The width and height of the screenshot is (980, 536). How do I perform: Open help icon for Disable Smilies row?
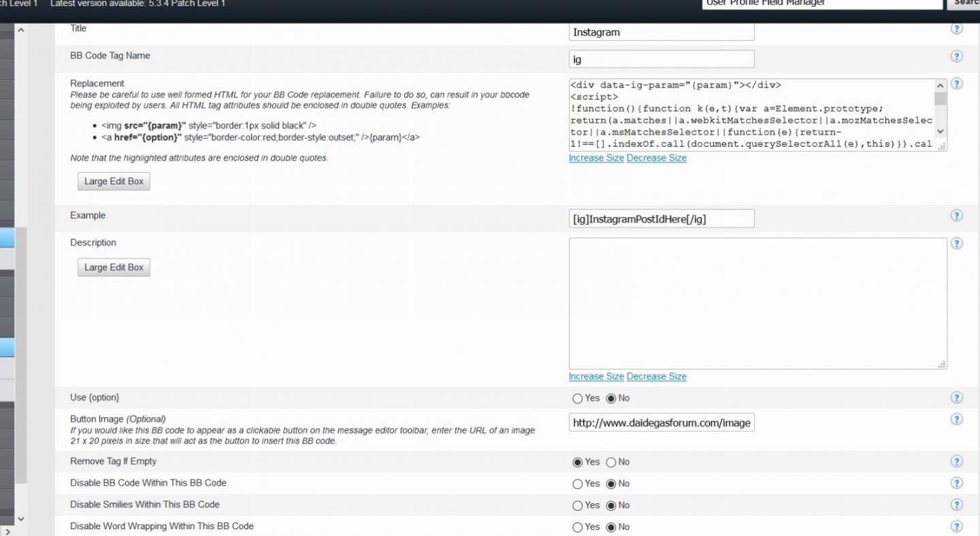tap(956, 505)
